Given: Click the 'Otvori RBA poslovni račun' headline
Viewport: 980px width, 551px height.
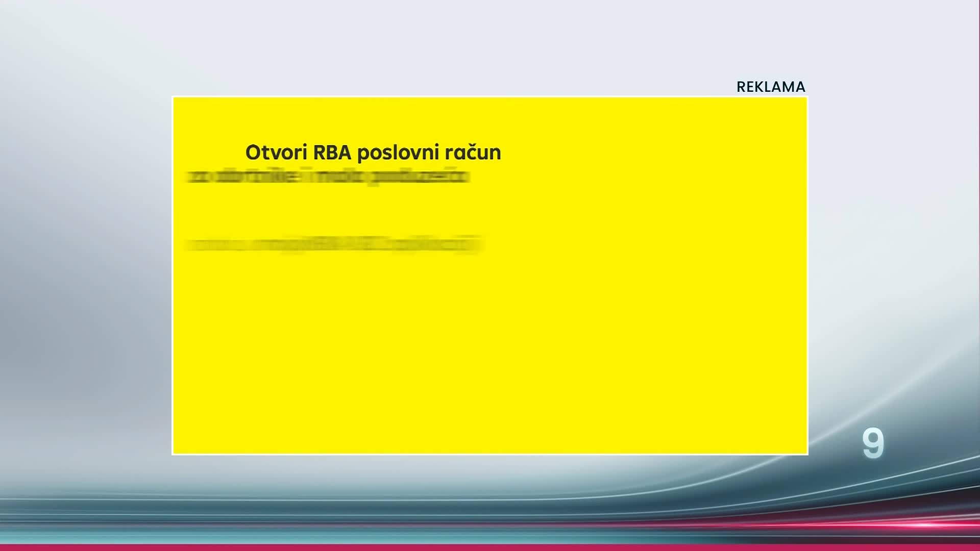Looking at the screenshot, I should click(373, 153).
